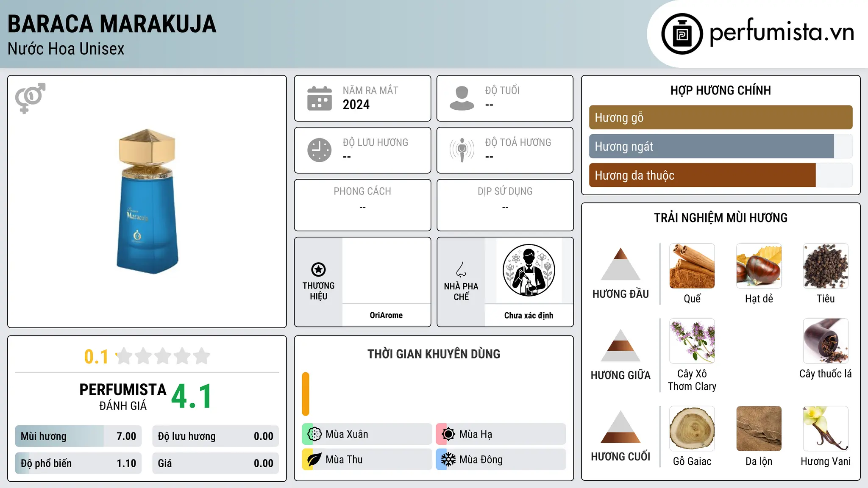Click the orange 0.1 user rating
The height and width of the screenshot is (488, 868).
pyautogui.click(x=96, y=357)
